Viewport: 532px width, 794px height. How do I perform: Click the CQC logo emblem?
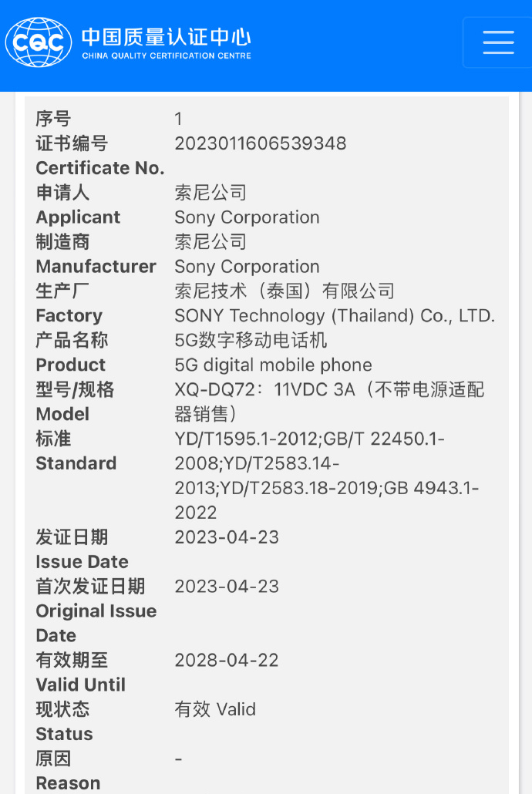coord(38,42)
